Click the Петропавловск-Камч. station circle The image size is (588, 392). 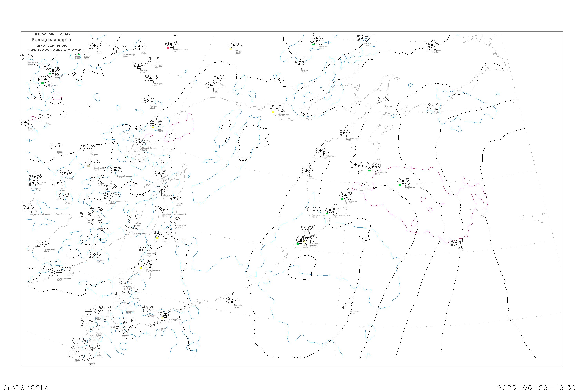click(x=330, y=210)
